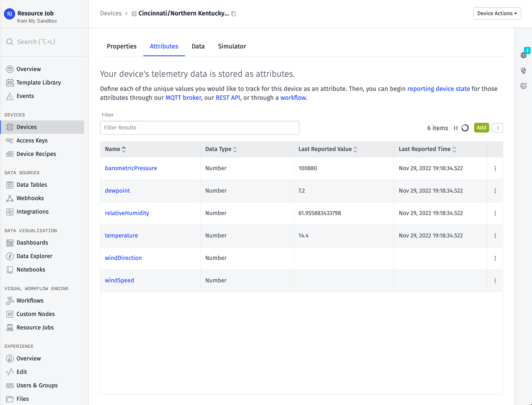The image size is (532, 405).
Task: Select the Attributes tab
Action: coord(164,47)
